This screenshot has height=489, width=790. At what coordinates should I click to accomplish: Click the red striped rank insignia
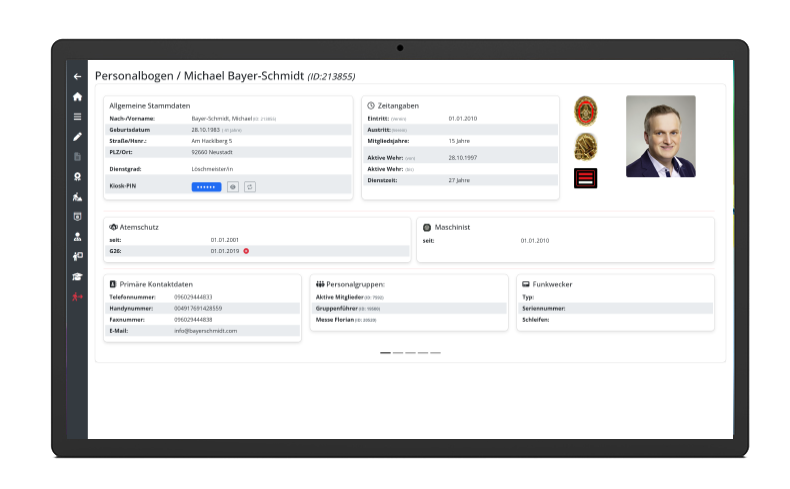[586, 179]
